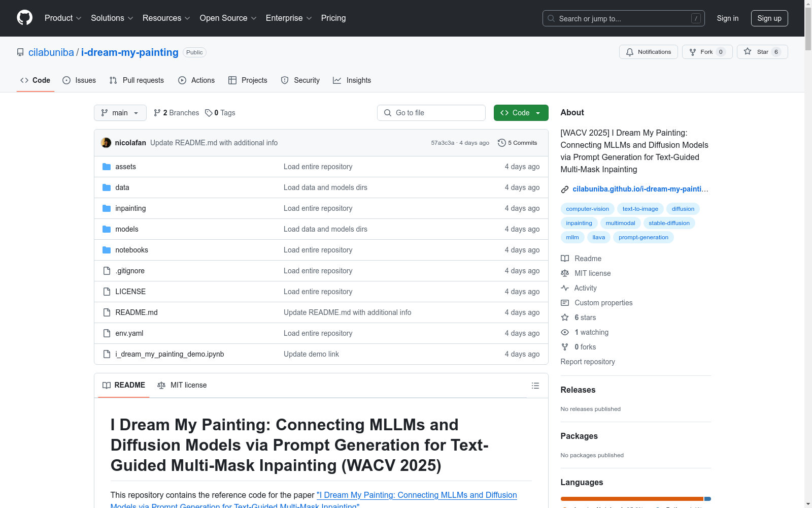Click the link chain icon in About
This screenshot has width=812, height=508.
point(565,189)
